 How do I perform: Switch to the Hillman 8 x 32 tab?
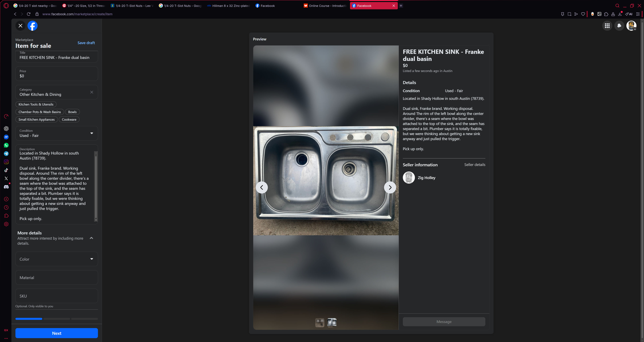tap(228, 6)
